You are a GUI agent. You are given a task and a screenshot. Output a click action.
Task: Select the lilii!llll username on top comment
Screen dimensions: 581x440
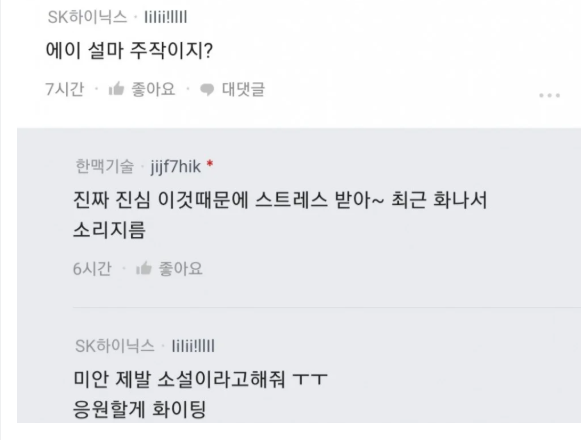pos(166,17)
